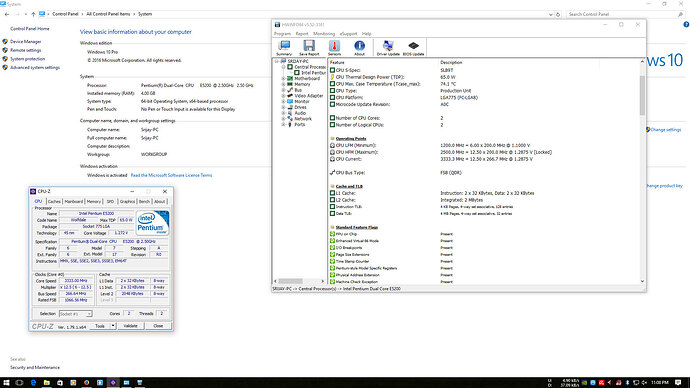The width and height of the screenshot is (690, 388).
Task: Open Security and Maintenance link
Action: point(35,367)
